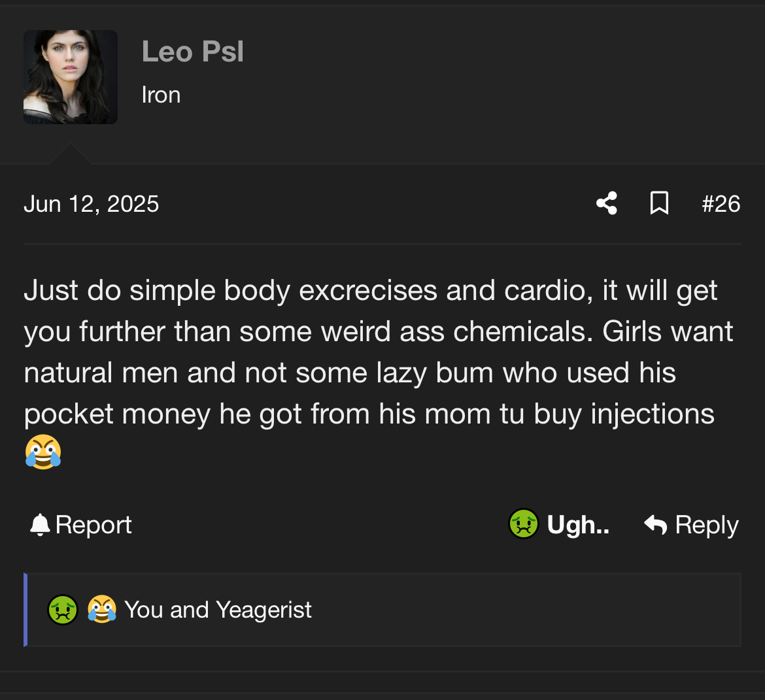Click the speech-bubble pointer below the avatar

point(70,153)
